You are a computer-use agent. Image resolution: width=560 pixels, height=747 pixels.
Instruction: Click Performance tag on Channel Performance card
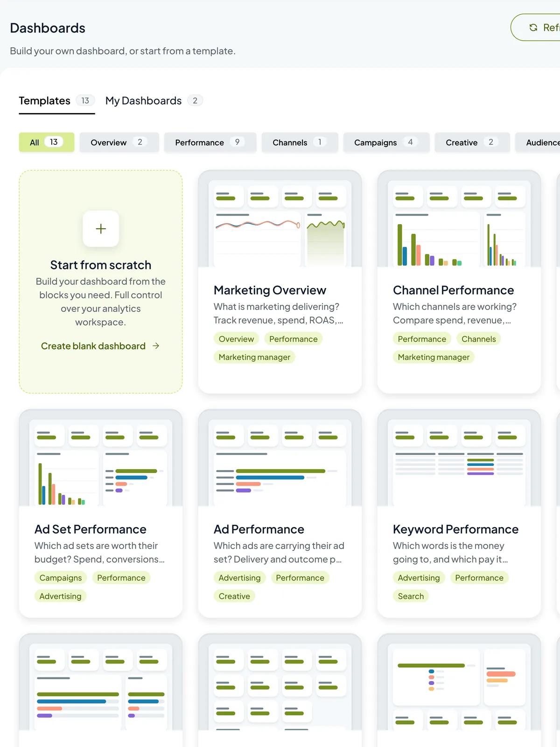[x=422, y=339]
